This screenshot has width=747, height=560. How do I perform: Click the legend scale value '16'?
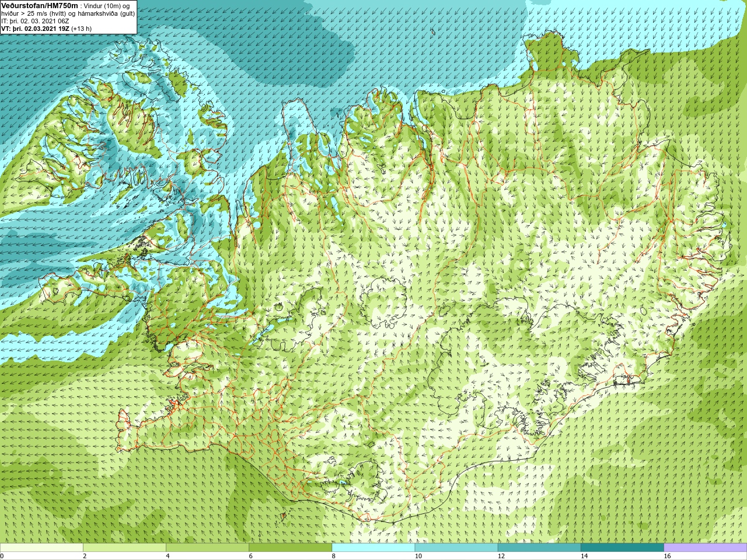pyautogui.click(x=667, y=556)
